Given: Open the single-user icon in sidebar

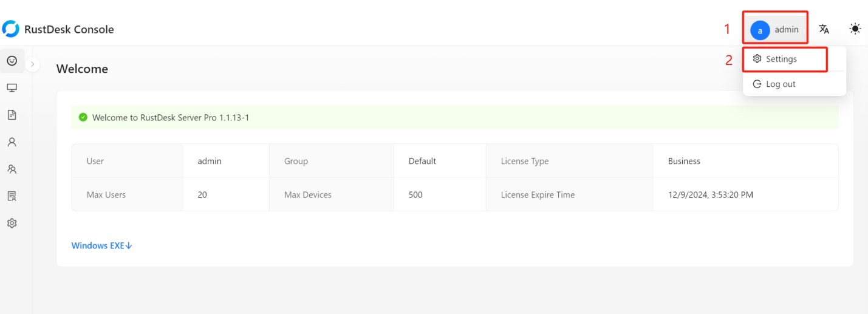Looking at the screenshot, I should [x=12, y=142].
